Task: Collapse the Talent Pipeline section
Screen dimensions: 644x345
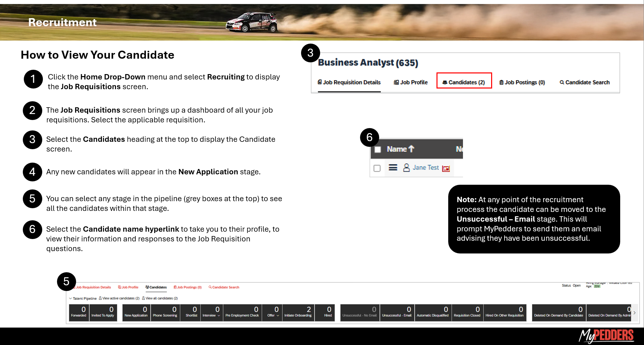Action: (70, 298)
